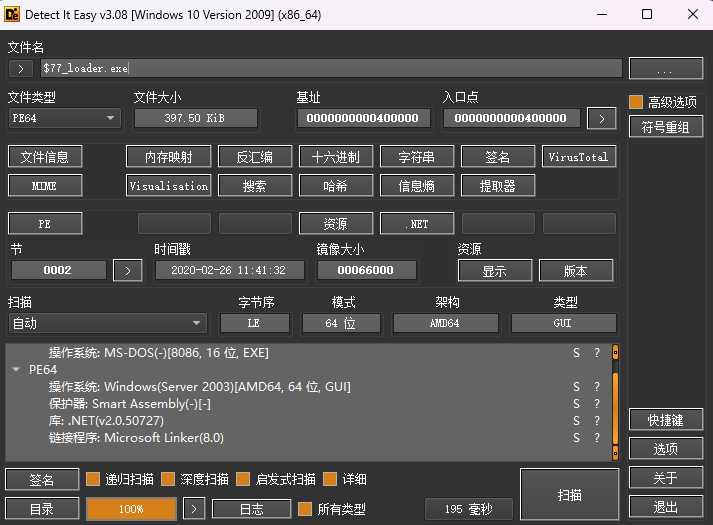Click the file name input field
713x525 pixels.
point(330,68)
